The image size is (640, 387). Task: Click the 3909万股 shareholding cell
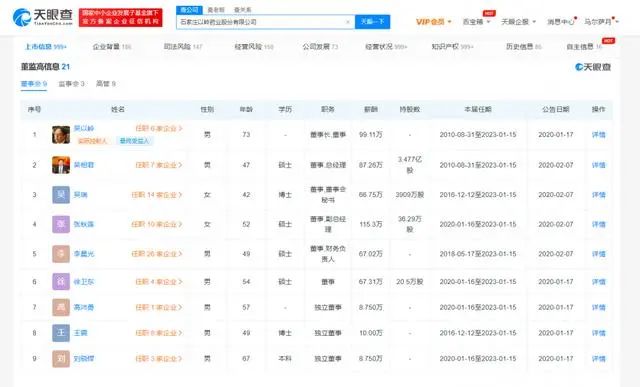(410, 195)
